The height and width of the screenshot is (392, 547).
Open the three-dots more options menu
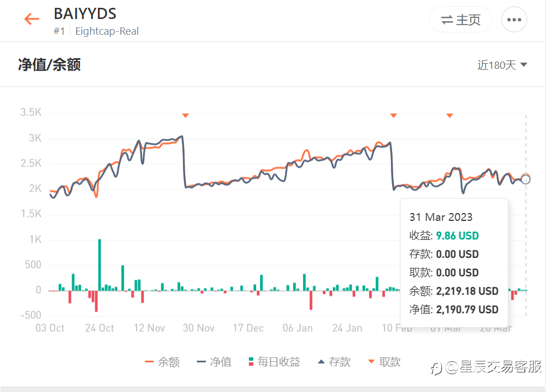pyautogui.click(x=514, y=20)
